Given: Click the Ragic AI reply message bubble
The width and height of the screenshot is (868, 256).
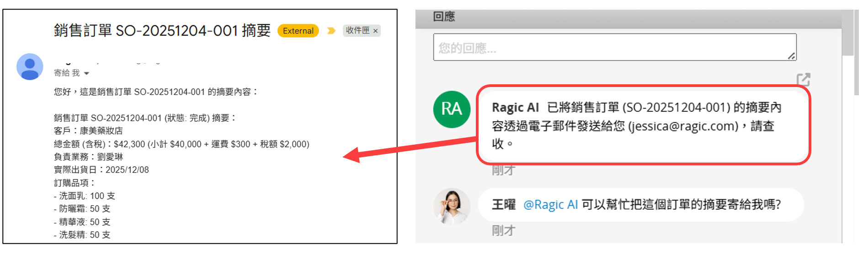Looking at the screenshot, I should point(643,125).
